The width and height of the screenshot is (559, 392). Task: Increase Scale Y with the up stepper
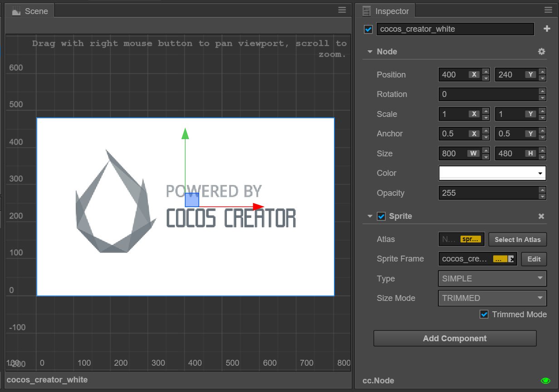tap(542, 111)
